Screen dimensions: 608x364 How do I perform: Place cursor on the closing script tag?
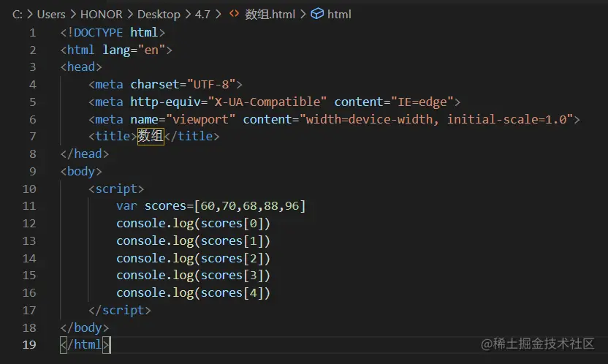pyautogui.click(x=120, y=310)
